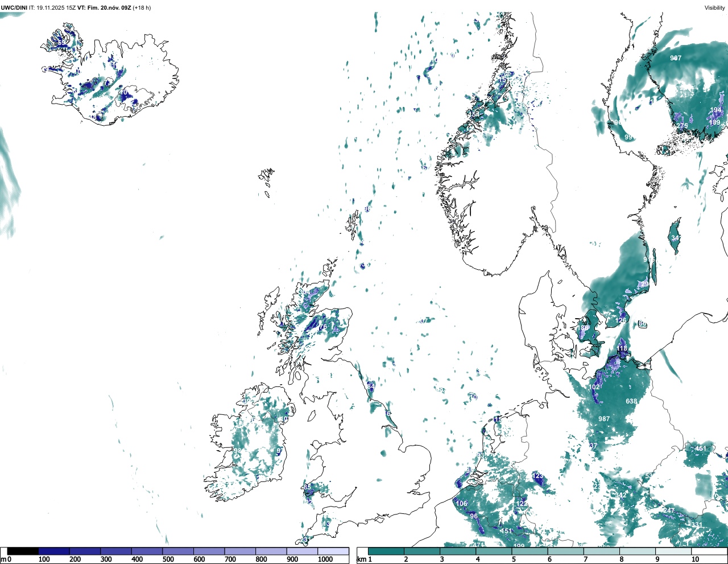Click the 'UWC/DINI' model label in header
This screenshot has height=564, width=728.
[x=14, y=7]
